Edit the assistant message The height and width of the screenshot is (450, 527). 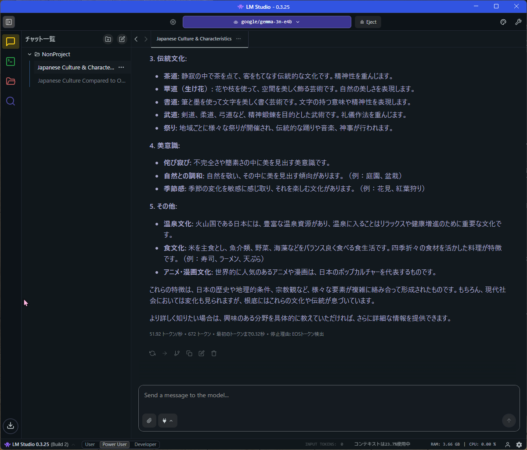pos(201,354)
